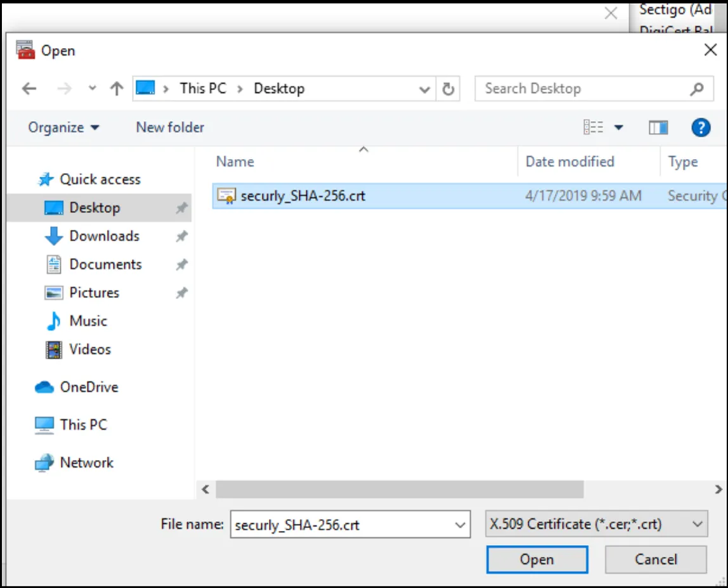Screen dimensions: 728x588
Task: Click the File name input field
Action: coord(341,525)
